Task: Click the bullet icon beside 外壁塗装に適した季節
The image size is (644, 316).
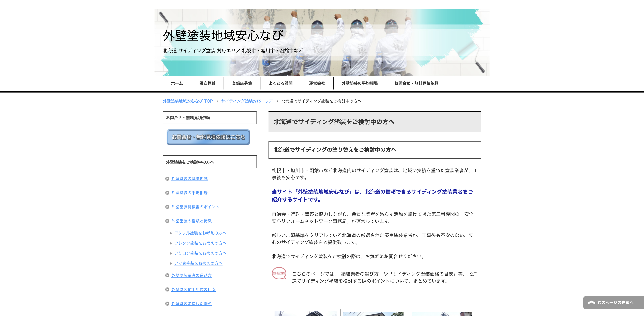Action: pyautogui.click(x=167, y=303)
